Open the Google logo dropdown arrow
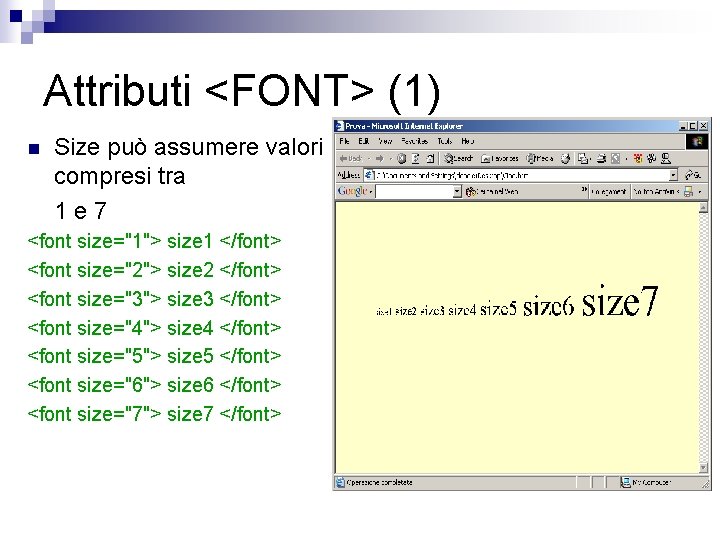Viewport: 720px width, 540px height. [x=371, y=192]
